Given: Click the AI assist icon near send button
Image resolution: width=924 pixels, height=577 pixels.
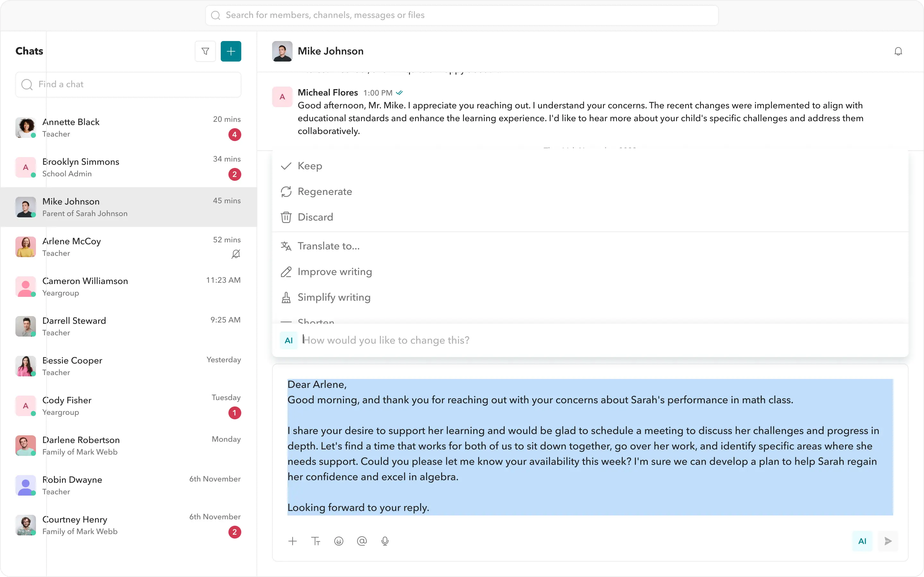Looking at the screenshot, I should point(862,541).
